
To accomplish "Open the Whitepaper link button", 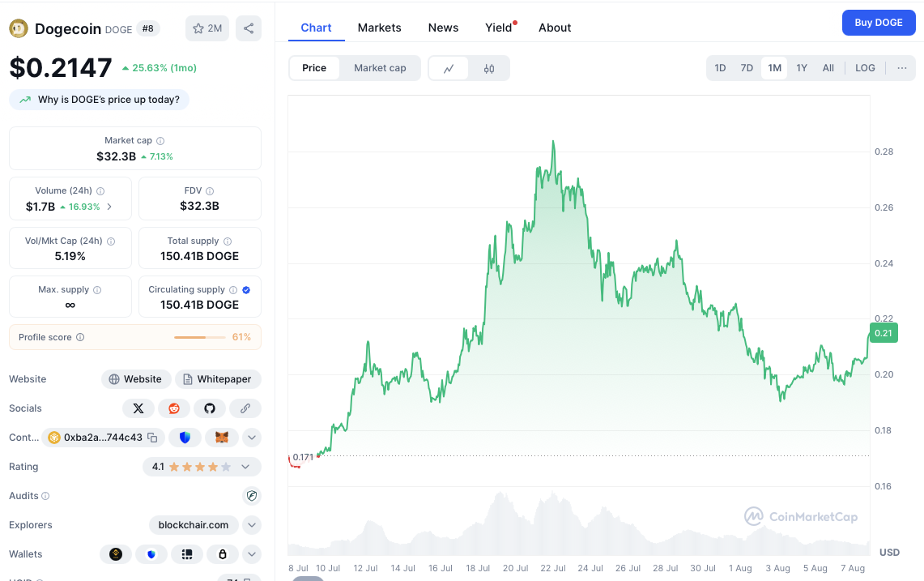I will pyautogui.click(x=218, y=379).
